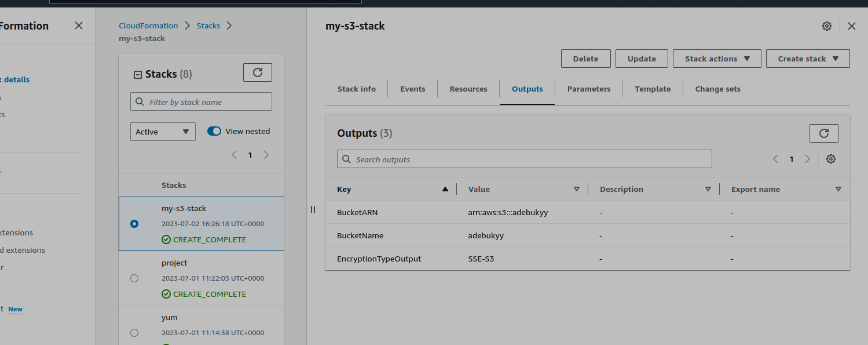Open the Active stacks filter dropdown
Screen dimensions: 868x345
[163, 132]
